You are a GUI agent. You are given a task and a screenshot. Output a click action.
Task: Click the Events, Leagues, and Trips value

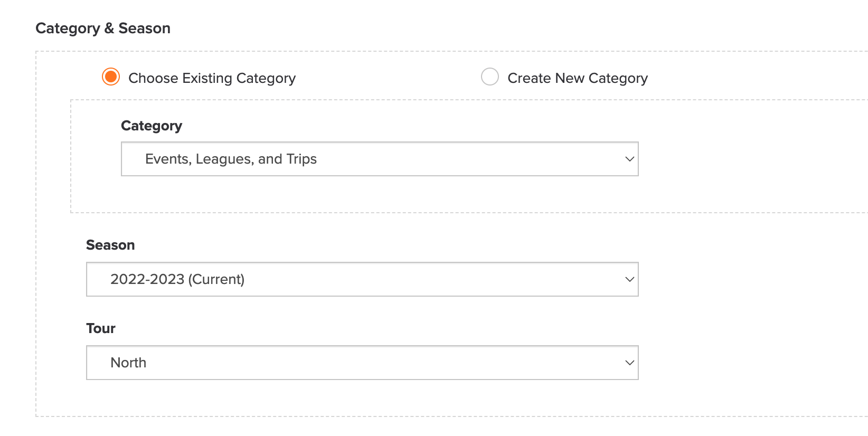(231, 159)
